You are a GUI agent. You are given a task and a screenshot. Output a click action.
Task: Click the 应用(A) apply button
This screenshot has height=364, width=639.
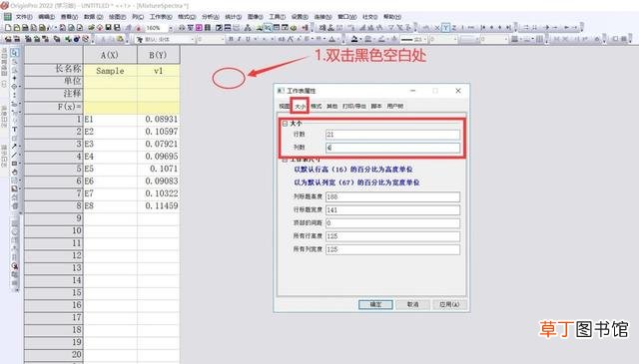(448, 304)
